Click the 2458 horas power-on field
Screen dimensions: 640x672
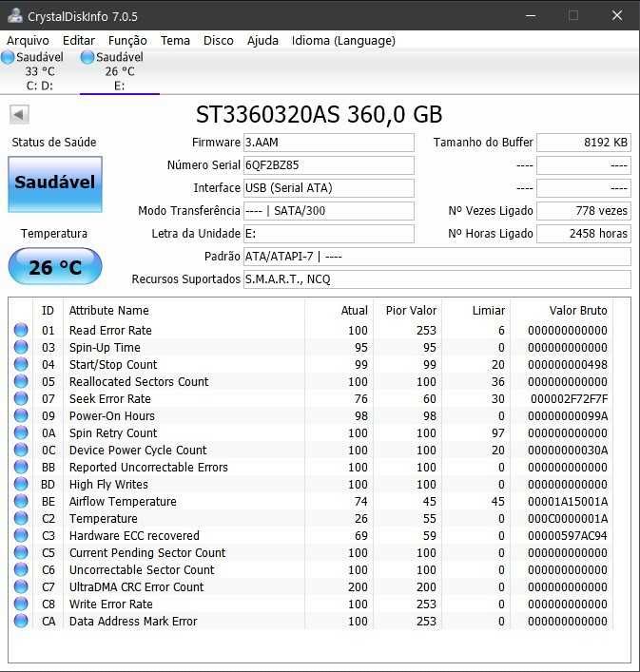[584, 234]
